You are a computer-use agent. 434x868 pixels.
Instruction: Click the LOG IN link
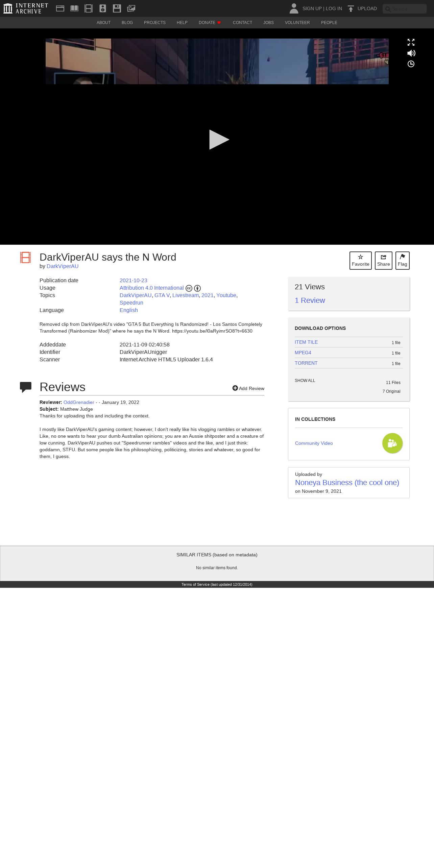[334, 8]
